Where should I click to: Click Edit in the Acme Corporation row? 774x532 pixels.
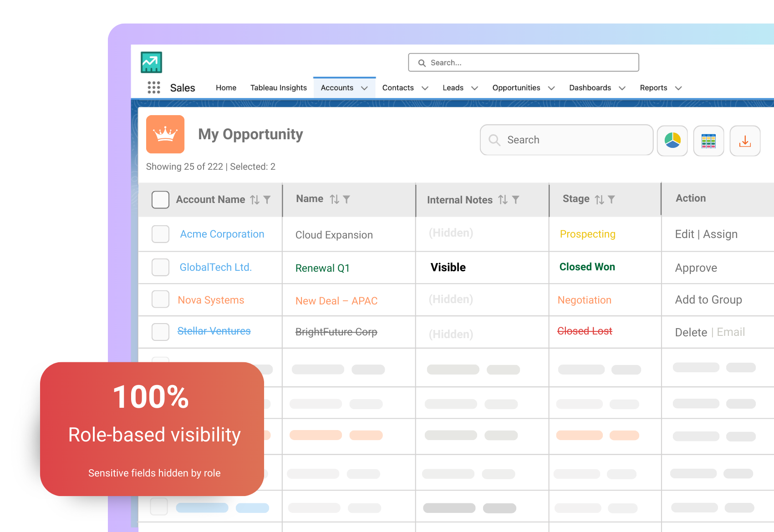tap(684, 234)
